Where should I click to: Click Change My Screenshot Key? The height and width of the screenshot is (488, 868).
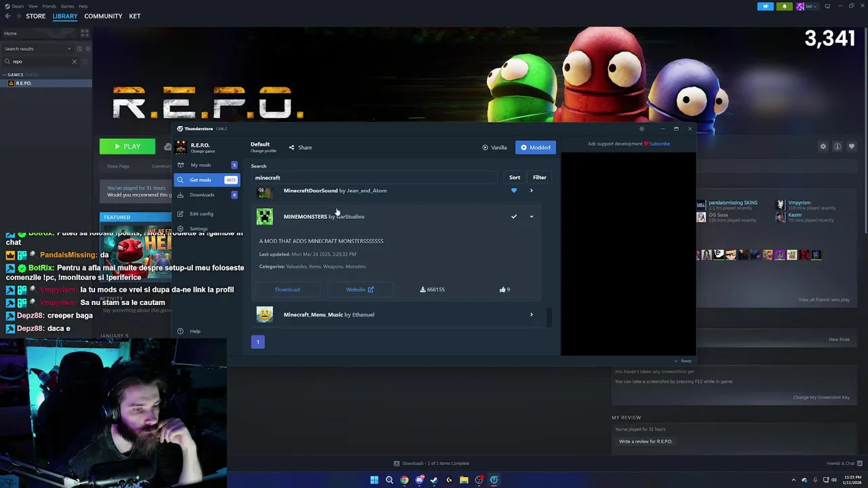821,397
